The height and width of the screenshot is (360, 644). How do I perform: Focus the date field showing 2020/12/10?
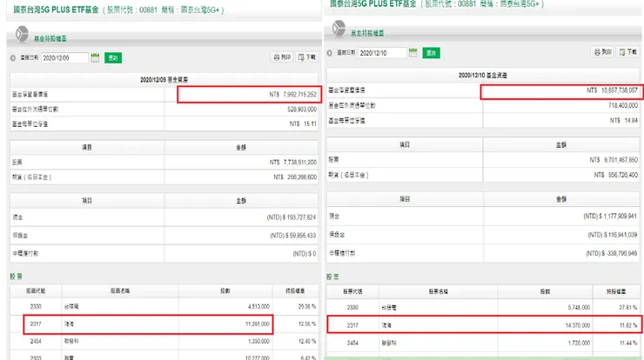[x=382, y=53]
